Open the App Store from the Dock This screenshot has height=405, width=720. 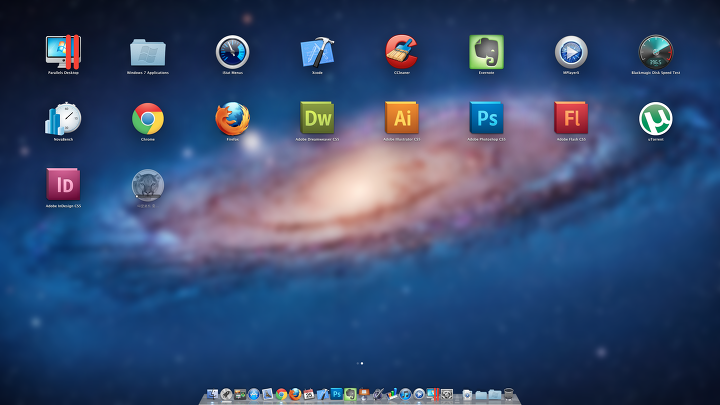253,394
